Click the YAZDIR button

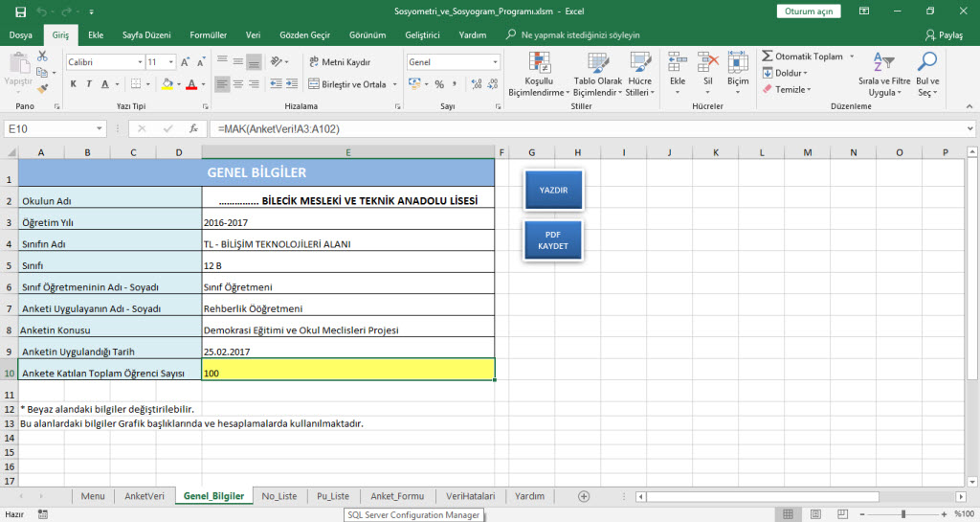[553, 190]
